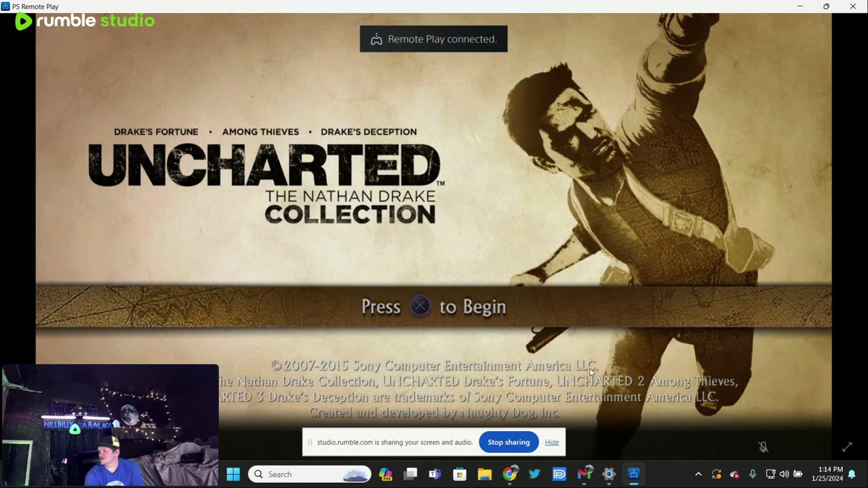Click the webcam overlay thumbnail
868x488 pixels.
110,426
